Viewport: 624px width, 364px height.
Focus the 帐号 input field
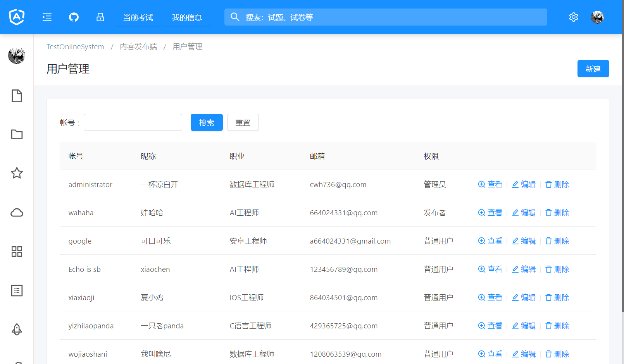click(x=133, y=123)
